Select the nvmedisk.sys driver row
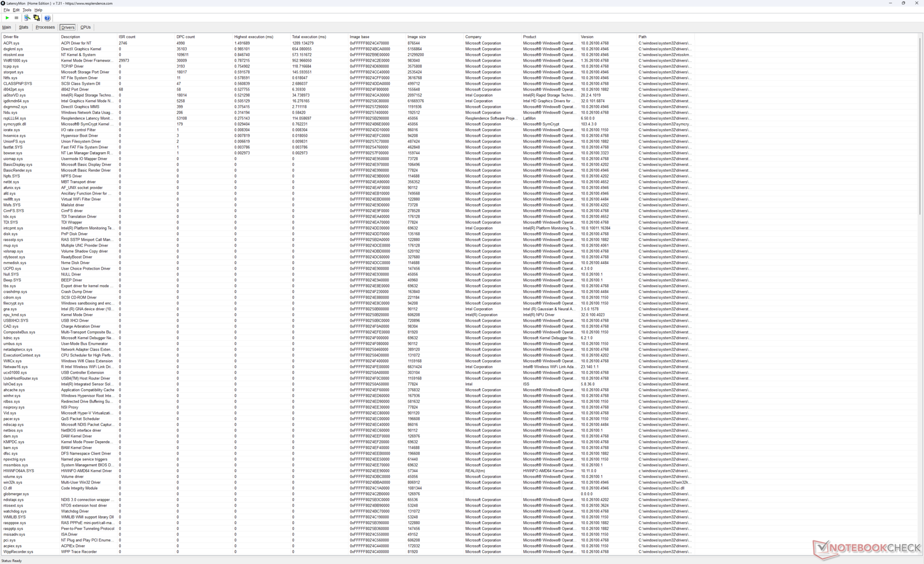Image resolution: width=924 pixels, height=564 pixels. coord(347,263)
